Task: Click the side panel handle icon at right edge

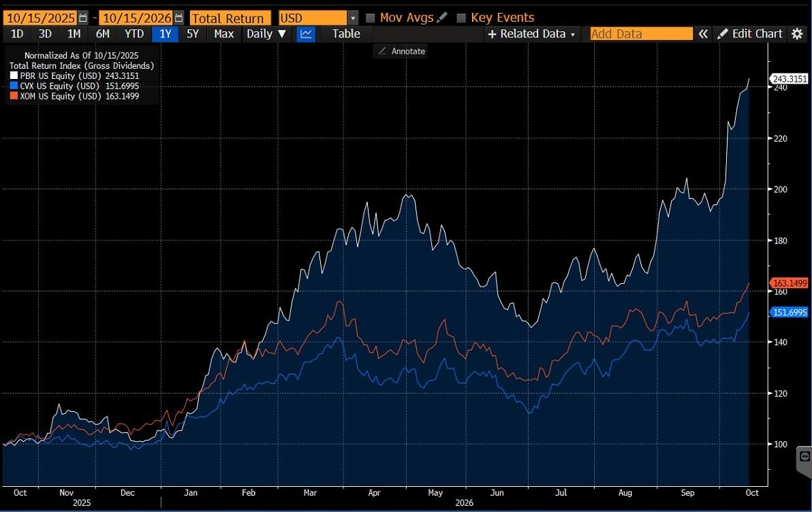Action: tap(805, 457)
